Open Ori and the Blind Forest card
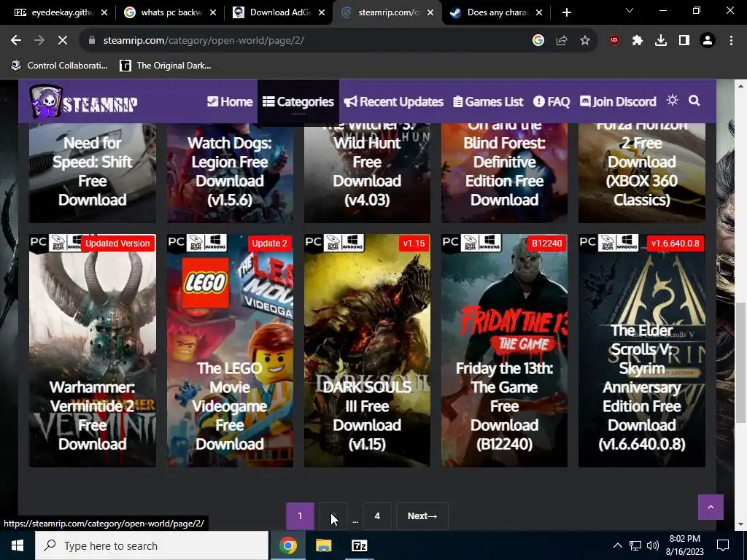Screen dimensions: 747x560 [504, 172]
